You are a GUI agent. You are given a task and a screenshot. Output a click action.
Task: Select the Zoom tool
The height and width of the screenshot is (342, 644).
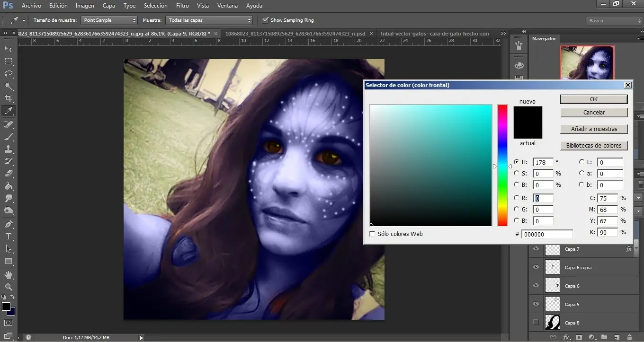(x=9, y=287)
